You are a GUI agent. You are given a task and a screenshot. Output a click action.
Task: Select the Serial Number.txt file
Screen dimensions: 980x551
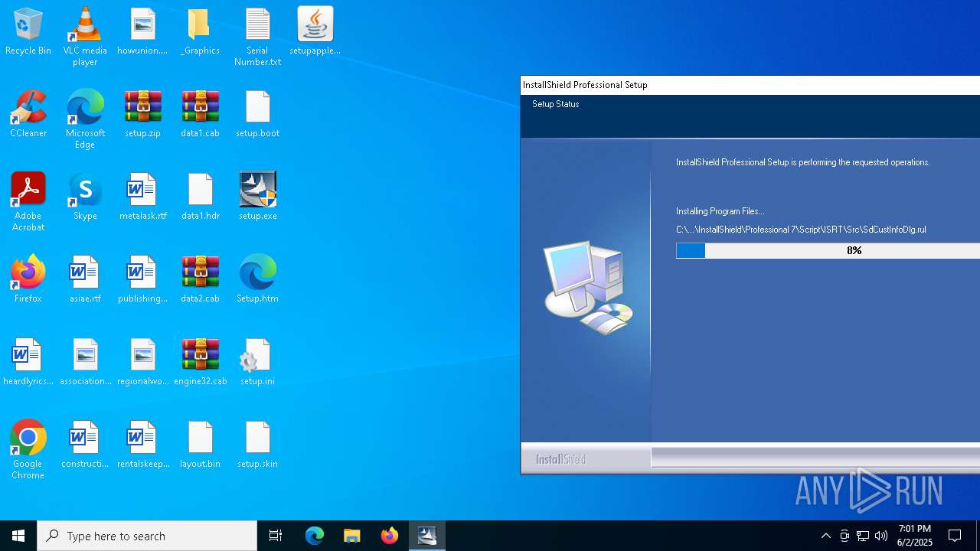[257, 37]
